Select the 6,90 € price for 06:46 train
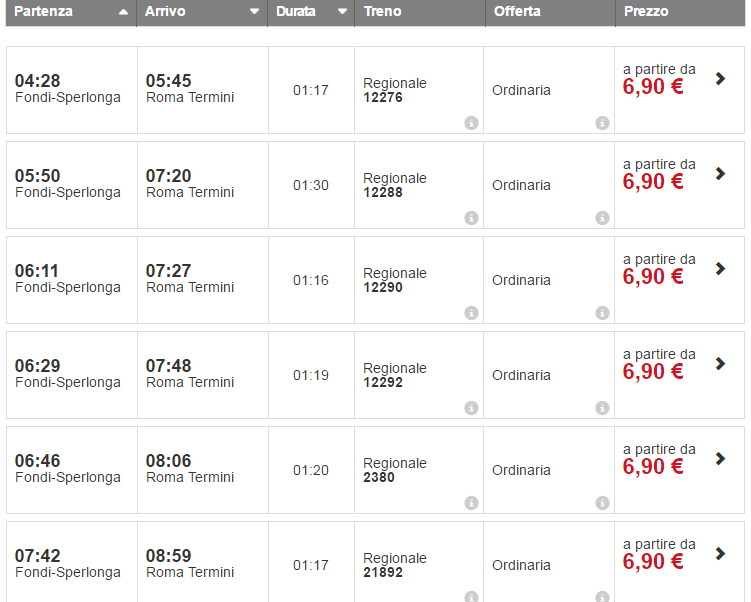 (x=653, y=466)
